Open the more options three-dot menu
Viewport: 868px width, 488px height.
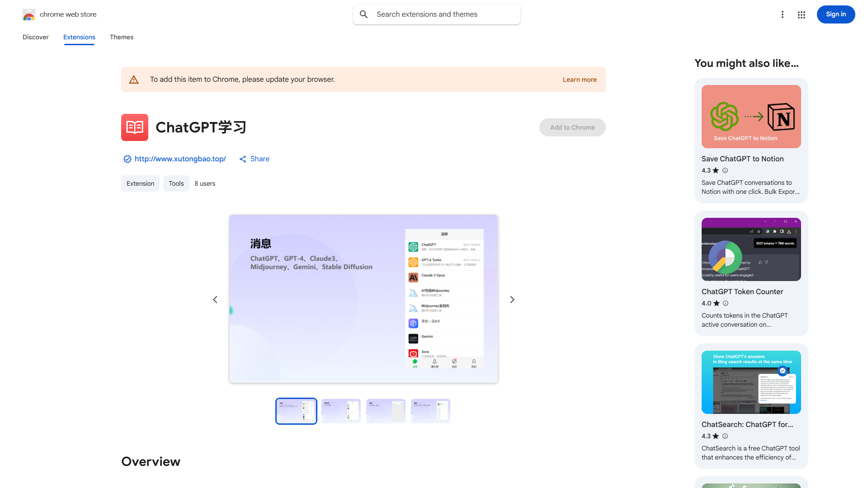click(x=783, y=14)
